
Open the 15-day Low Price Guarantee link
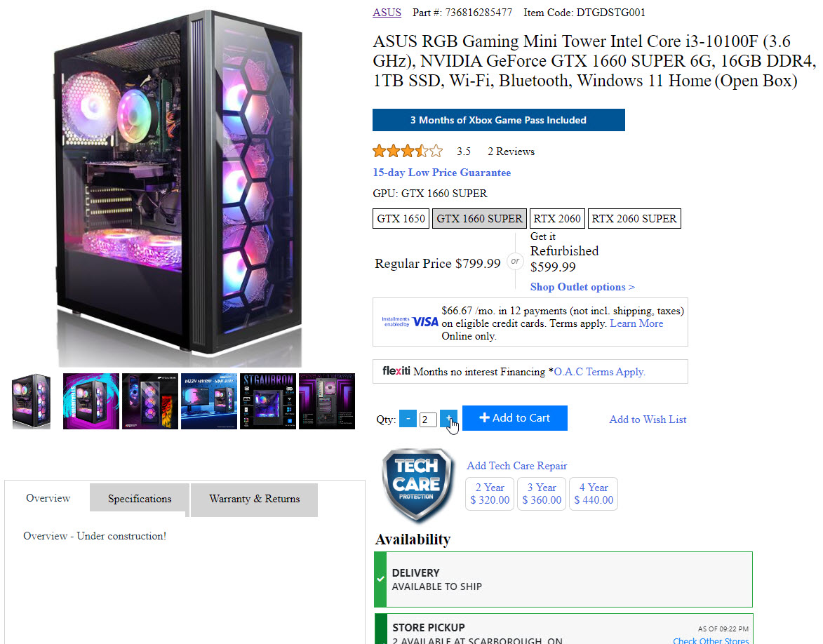tap(441, 173)
